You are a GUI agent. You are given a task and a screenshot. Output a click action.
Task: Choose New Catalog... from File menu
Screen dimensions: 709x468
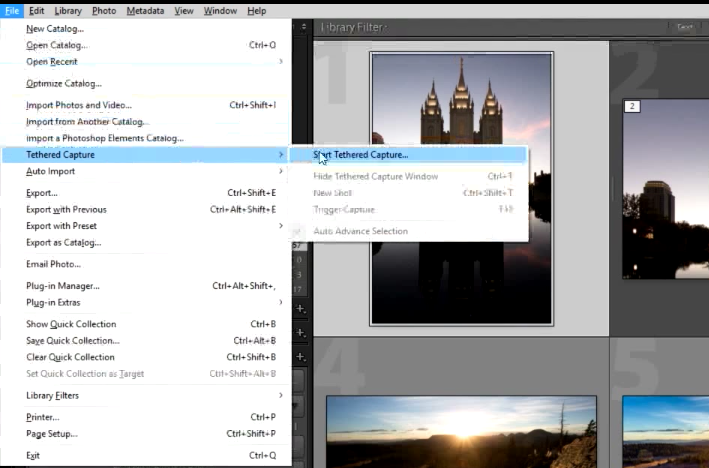[x=146, y=28]
